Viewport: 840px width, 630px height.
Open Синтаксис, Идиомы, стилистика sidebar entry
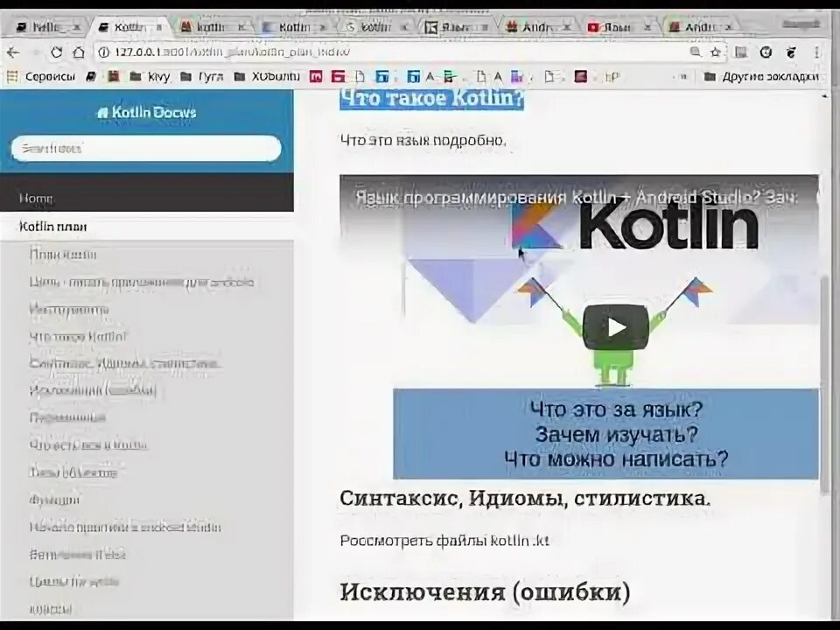(x=124, y=364)
